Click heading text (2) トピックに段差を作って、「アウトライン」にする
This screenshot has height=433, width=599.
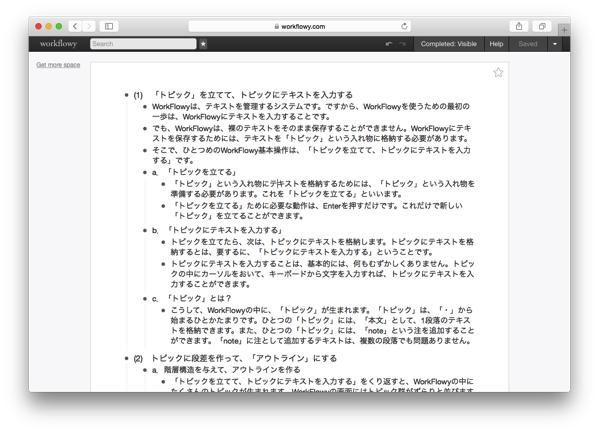pos(235,358)
